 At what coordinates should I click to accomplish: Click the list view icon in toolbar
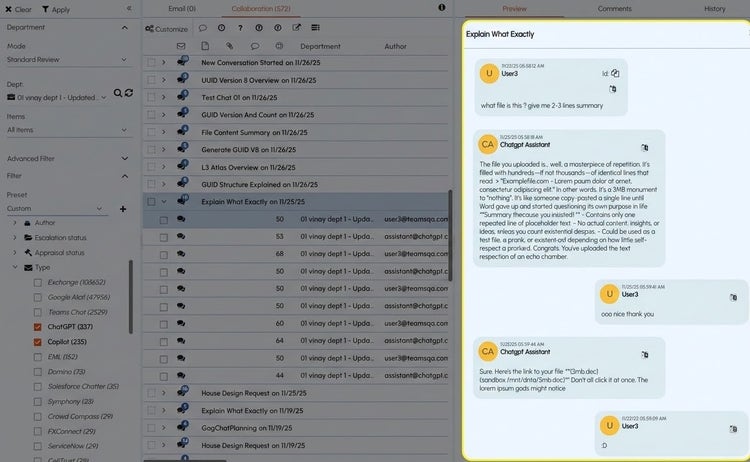pos(316,28)
